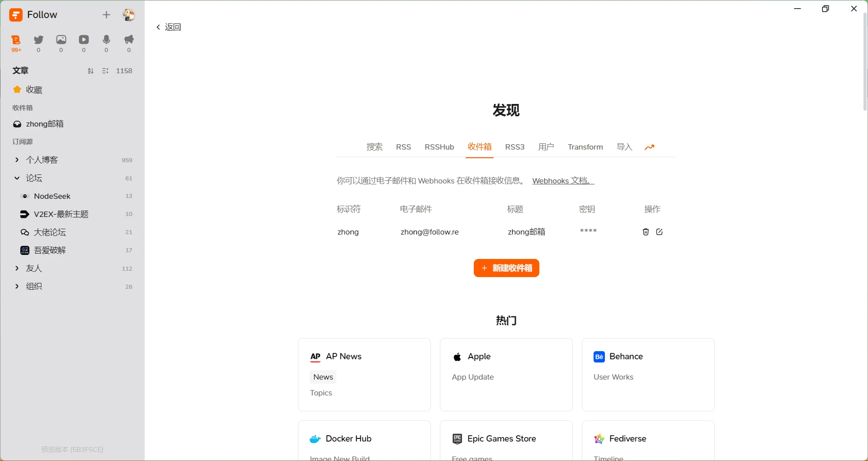The width and height of the screenshot is (868, 461).
Task: Switch to the pictures feed view
Action: click(61, 40)
